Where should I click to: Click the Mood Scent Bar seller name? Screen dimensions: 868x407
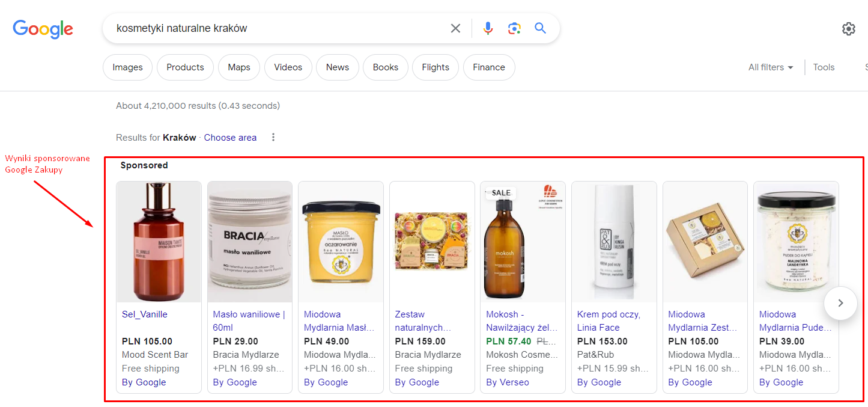coord(155,355)
